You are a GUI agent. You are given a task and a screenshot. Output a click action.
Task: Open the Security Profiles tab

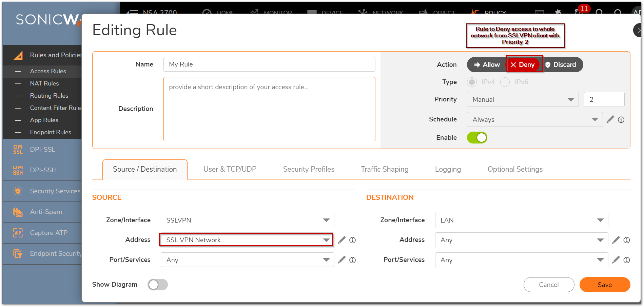point(309,169)
